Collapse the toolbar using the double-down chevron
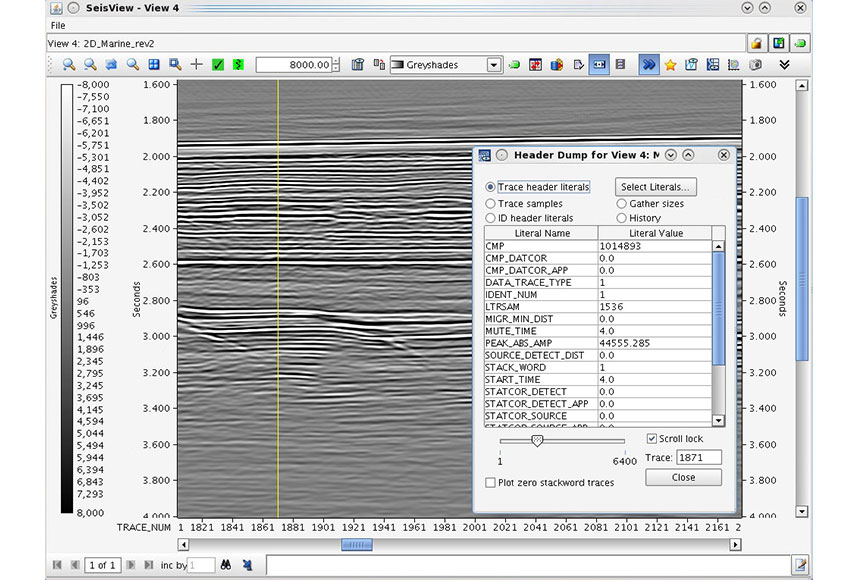The height and width of the screenshot is (580, 860). [x=784, y=64]
